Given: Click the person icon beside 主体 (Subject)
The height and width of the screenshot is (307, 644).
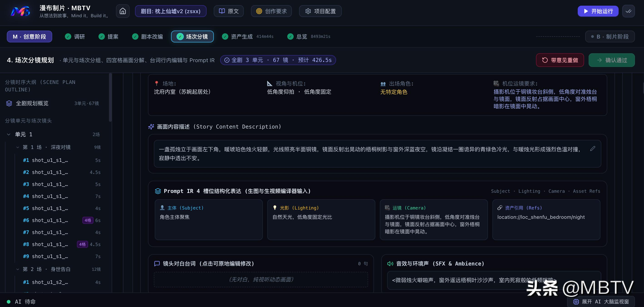Looking at the screenshot, I should tap(162, 208).
